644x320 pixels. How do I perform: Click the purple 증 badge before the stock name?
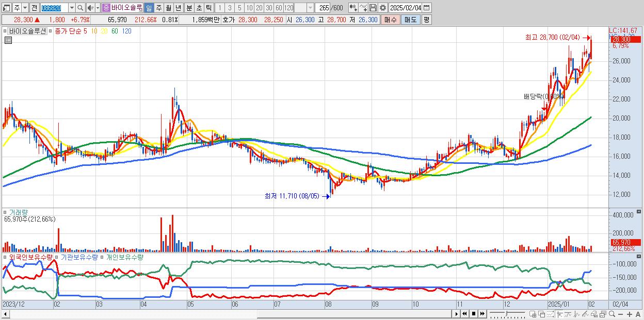[x=106, y=8]
